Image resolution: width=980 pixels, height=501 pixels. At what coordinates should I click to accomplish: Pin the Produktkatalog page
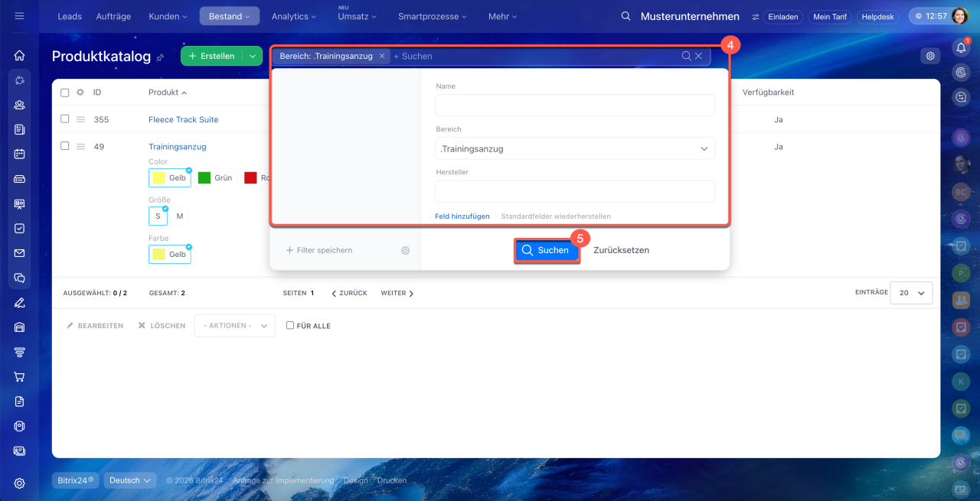pyautogui.click(x=160, y=57)
